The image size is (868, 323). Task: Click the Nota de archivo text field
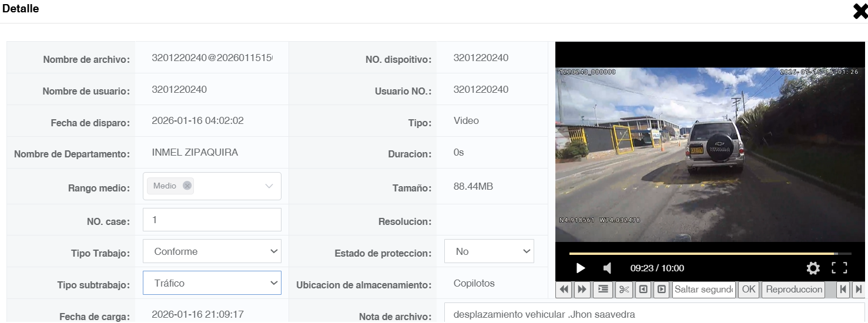click(654, 314)
